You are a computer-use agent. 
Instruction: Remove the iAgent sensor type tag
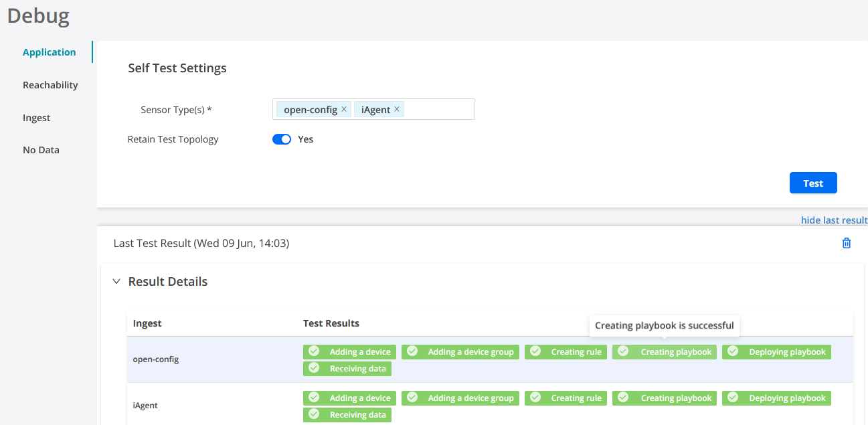pyautogui.click(x=397, y=109)
